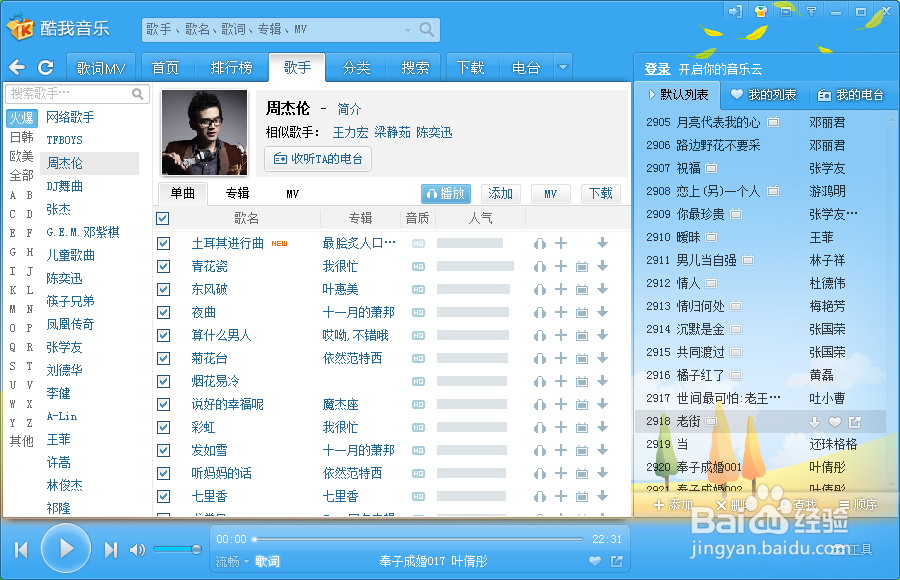The width and height of the screenshot is (900, 580).
Task: Open similar singer 王力宏 link
Action: tap(350, 133)
